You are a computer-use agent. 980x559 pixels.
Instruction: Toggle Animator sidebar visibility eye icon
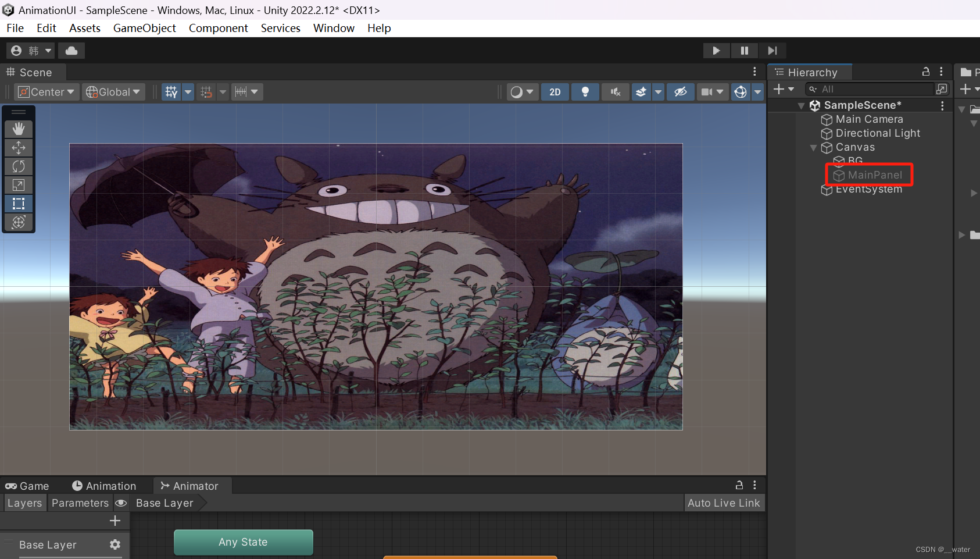click(x=121, y=503)
